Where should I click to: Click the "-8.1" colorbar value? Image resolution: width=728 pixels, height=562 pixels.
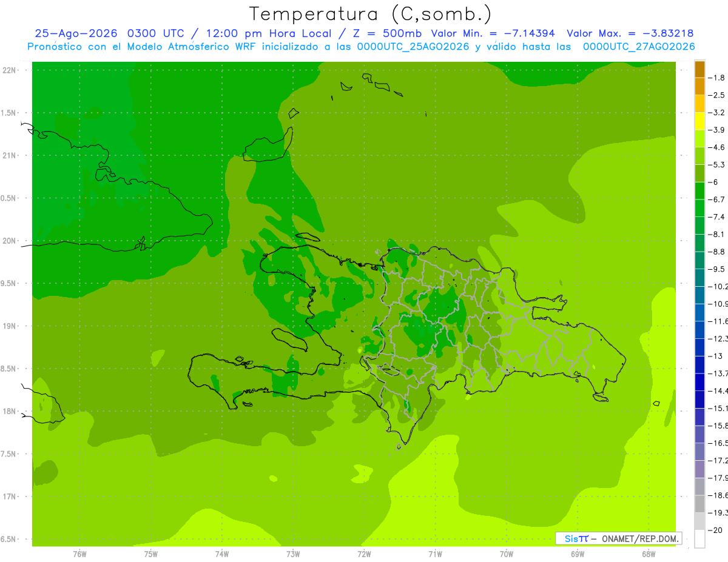pos(717,234)
